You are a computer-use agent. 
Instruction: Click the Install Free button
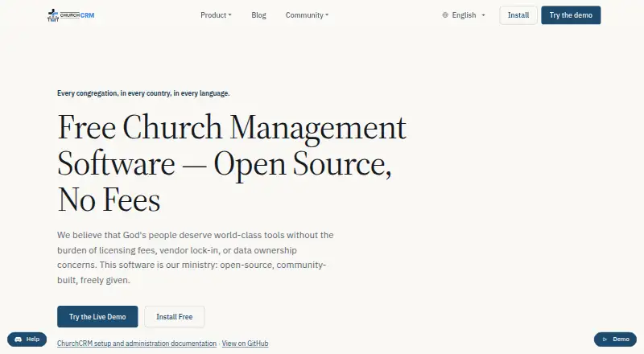click(174, 317)
